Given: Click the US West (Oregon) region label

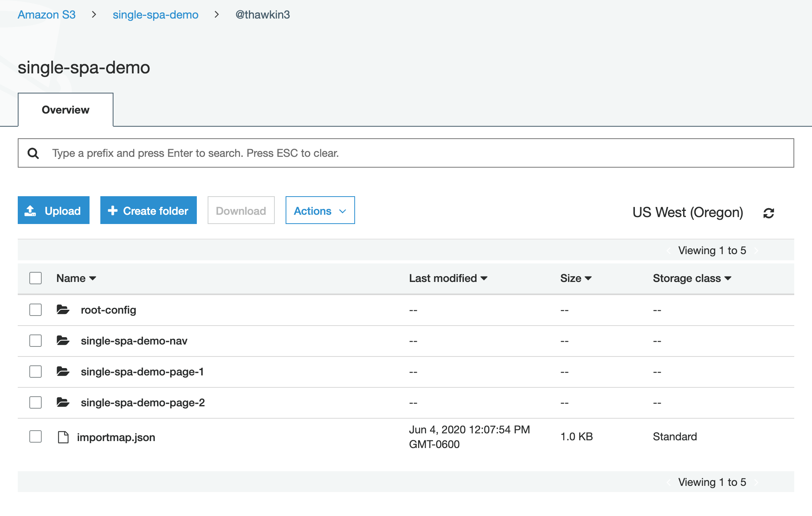Looking at the screenshot, I should (x=688, y=212).
